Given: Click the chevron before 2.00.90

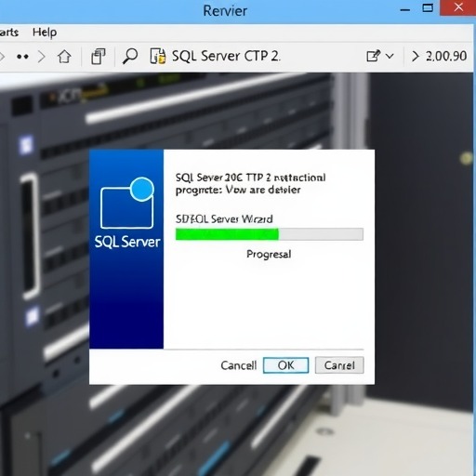Looking at the screenshot, I should tap(415, 57).
